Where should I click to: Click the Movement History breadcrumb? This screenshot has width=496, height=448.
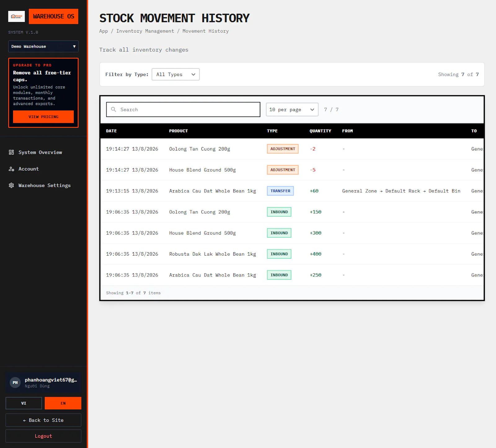(206, 31)
